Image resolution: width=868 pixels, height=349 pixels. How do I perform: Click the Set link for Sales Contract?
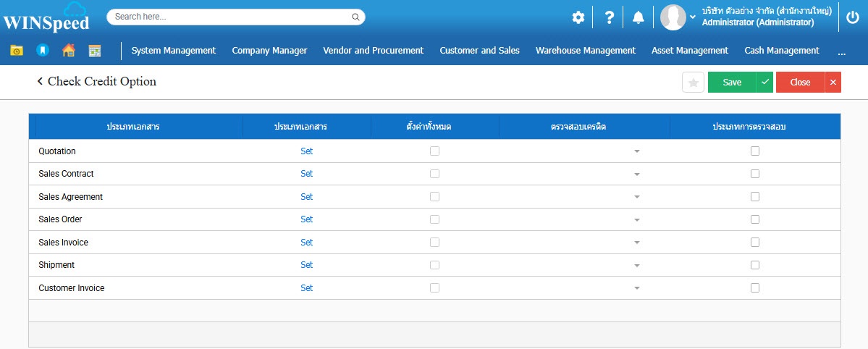(307, 174)
